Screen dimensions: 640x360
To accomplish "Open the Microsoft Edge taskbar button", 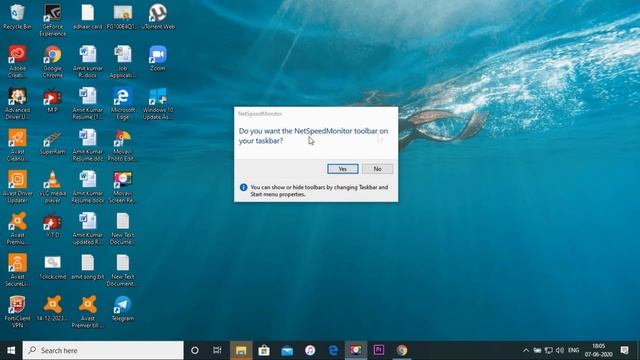I will tap(333, 350).
